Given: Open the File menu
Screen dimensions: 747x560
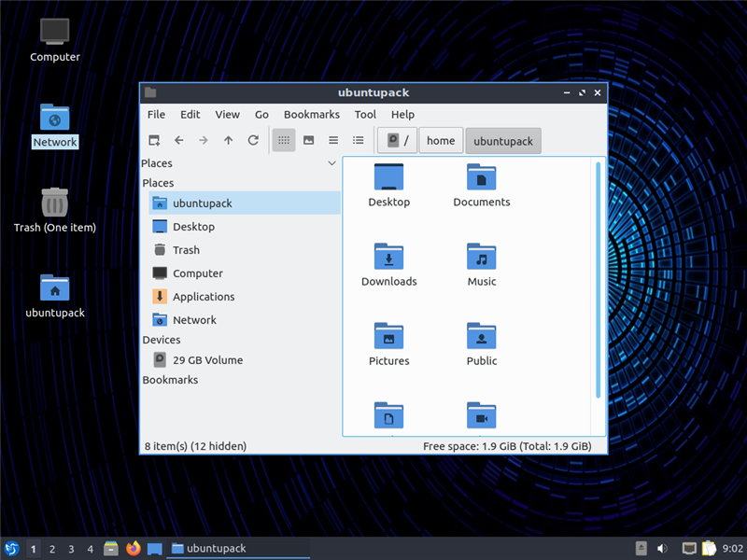Looking at the screenshot, I should point(156,115).
